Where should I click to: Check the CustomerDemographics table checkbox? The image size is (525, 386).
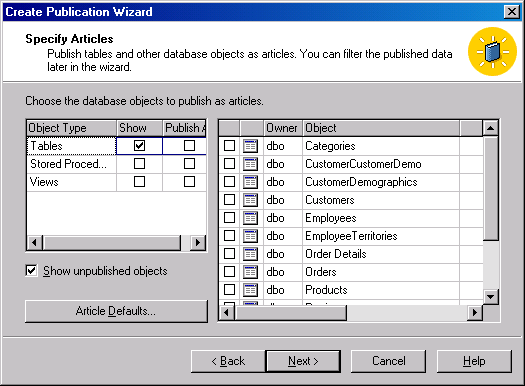click(229, 182)
